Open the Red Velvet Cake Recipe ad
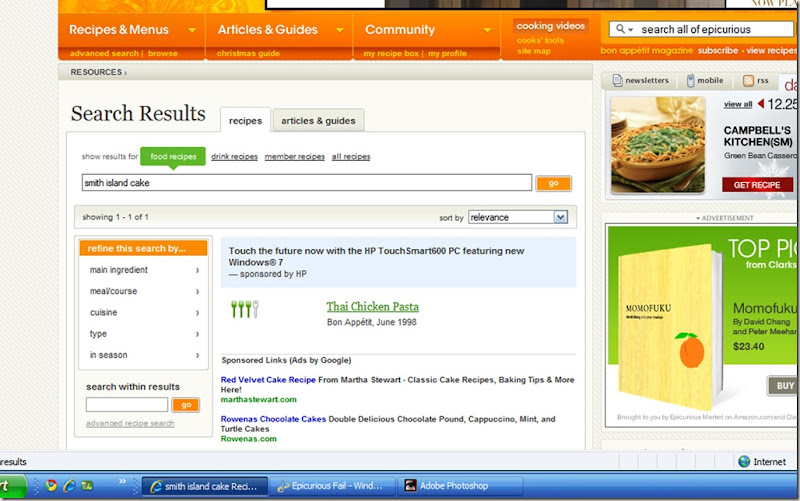Screen dimensions: 800x501 [268, 380]
